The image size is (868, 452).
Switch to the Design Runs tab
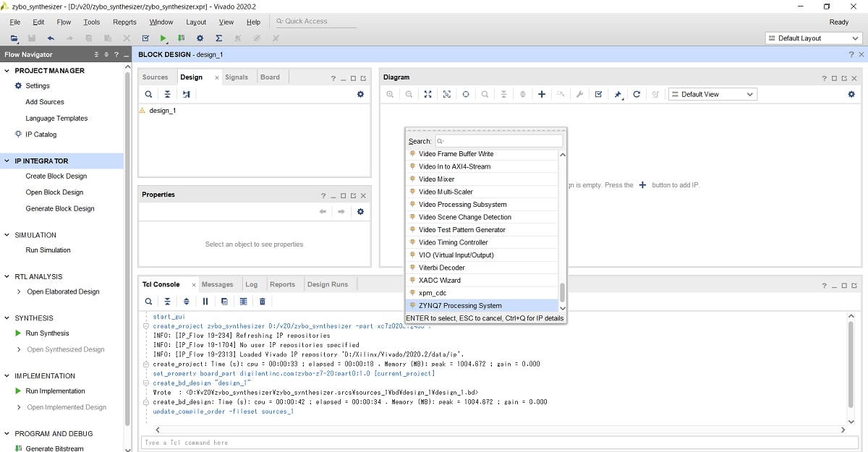coord(328,284)
